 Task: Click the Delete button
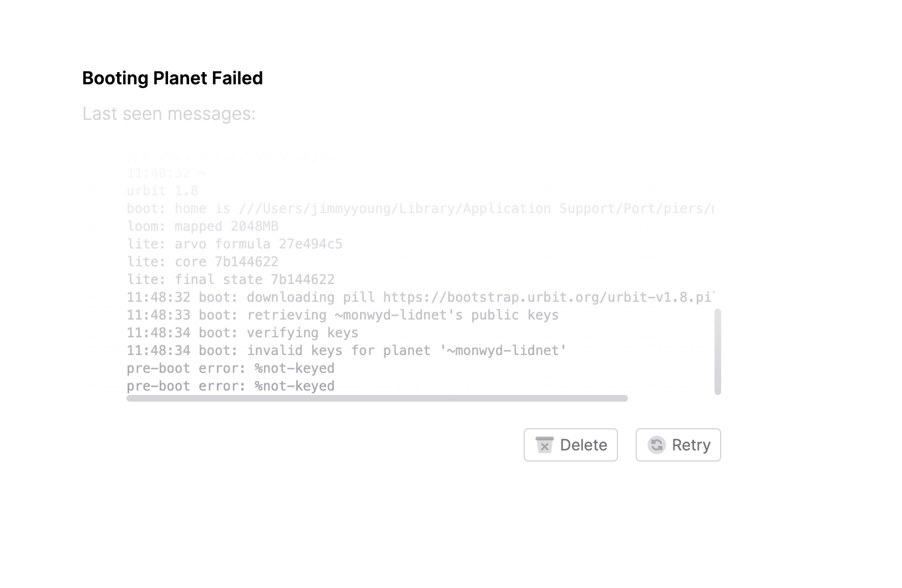tap(570, 445)
